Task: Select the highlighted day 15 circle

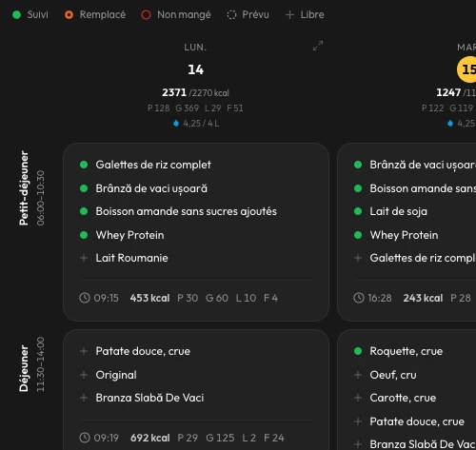Action: [x=466, y=69]
